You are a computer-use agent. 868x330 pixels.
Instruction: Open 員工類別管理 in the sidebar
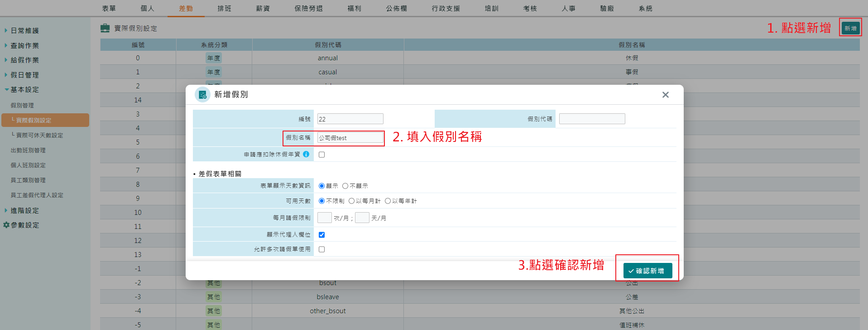(28, 180)
